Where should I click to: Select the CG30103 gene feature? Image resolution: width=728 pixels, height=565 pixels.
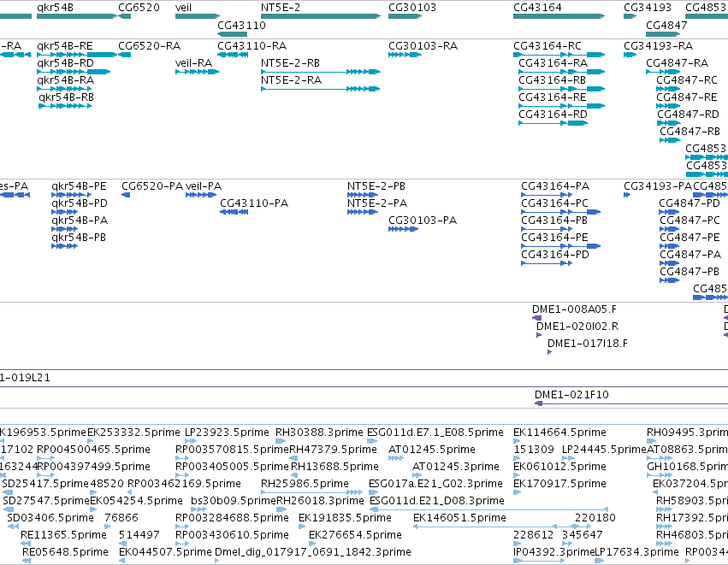[x=405, y=16]
